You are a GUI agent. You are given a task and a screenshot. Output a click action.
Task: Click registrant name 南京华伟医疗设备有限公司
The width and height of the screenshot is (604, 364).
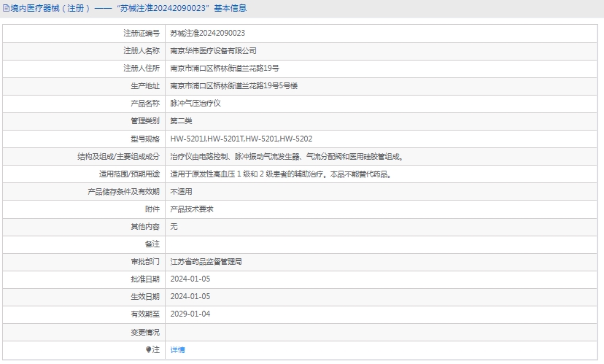tap(213, 51)
